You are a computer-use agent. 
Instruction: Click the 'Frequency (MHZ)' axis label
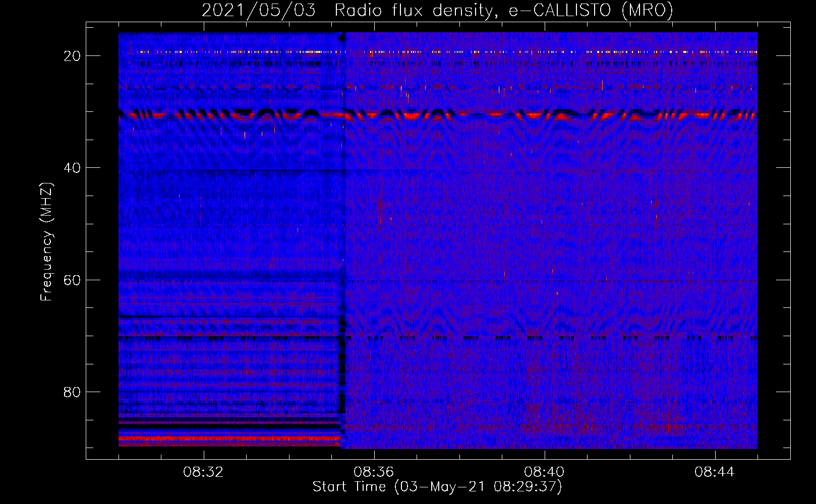pos(47,242)
